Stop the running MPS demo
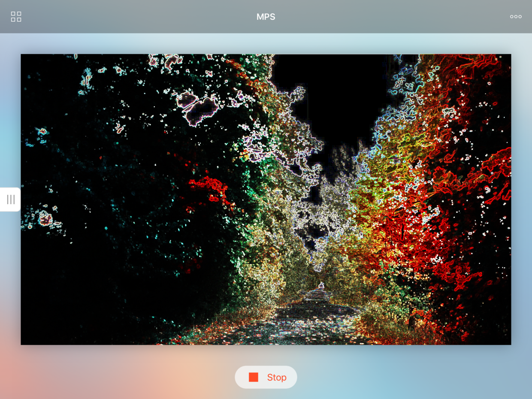Viewport: 532px width, 399px height. [x=266, y=377]
